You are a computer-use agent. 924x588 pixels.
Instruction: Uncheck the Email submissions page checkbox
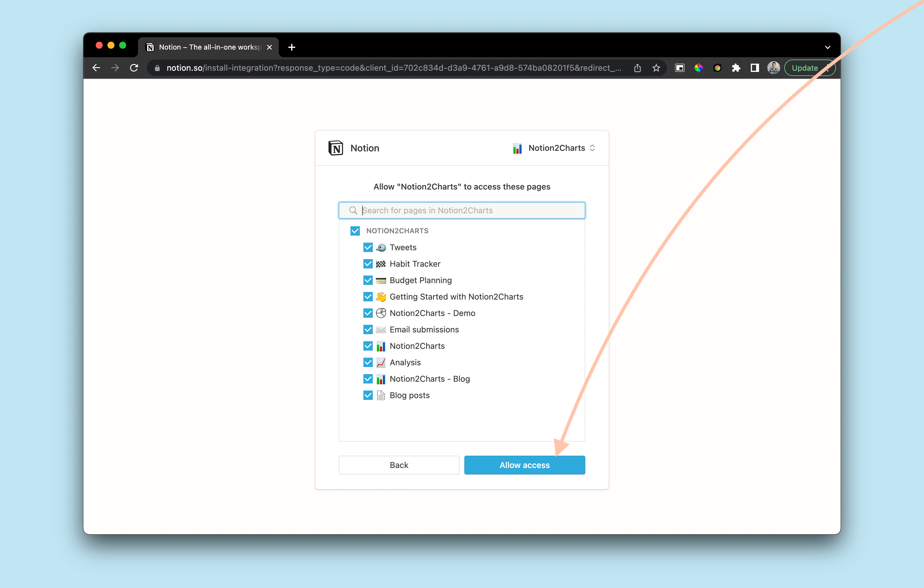coord(368,330)
